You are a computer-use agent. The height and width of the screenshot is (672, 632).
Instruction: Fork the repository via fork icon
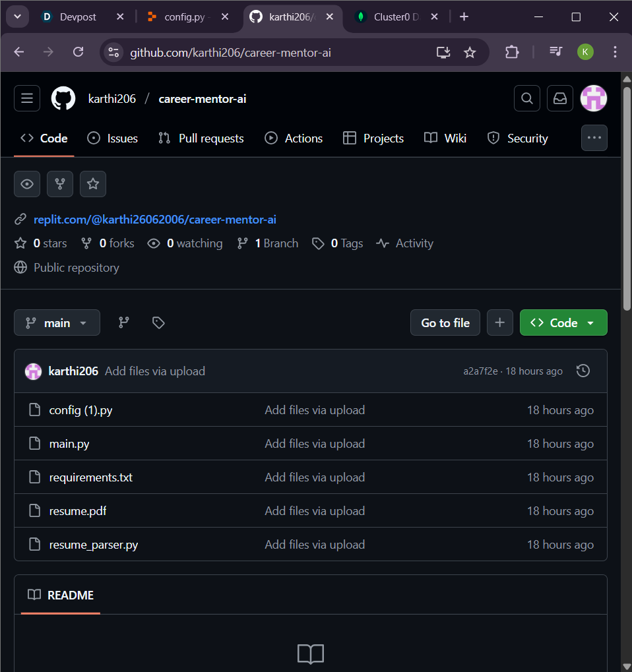[x=60, y=184]
